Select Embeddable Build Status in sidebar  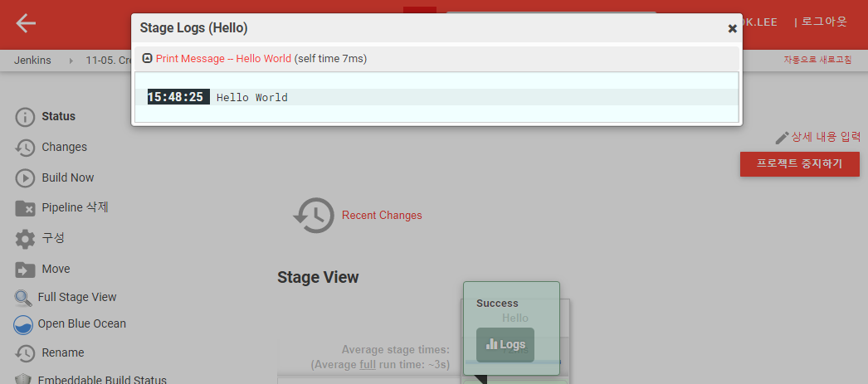(102, 380)
